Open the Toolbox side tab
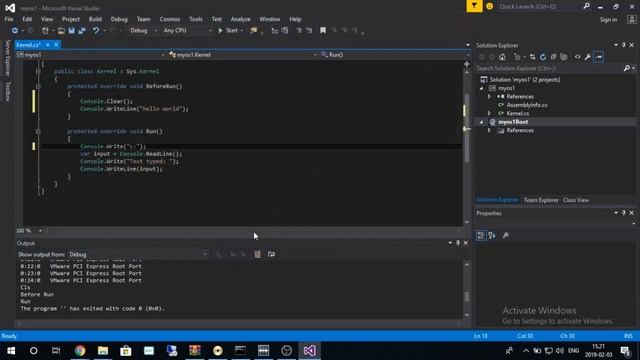Screen dimensions: 640x360 tap(7, 91)
